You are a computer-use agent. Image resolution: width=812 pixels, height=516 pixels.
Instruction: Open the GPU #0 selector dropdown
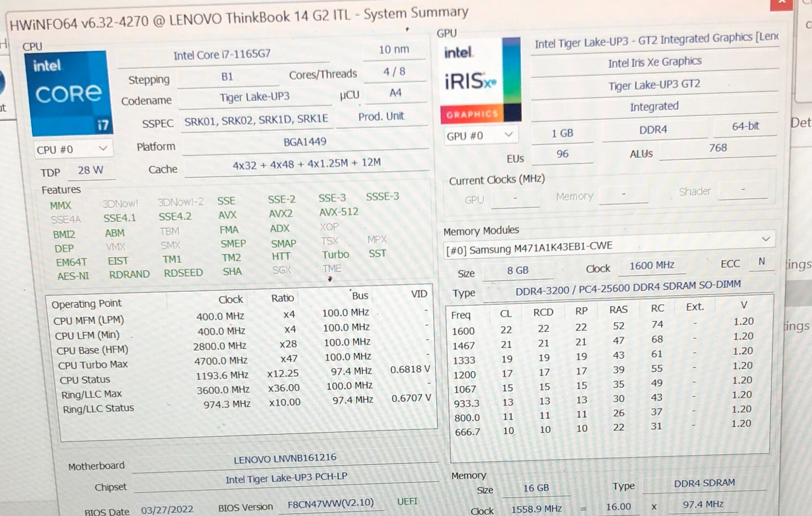481,135
